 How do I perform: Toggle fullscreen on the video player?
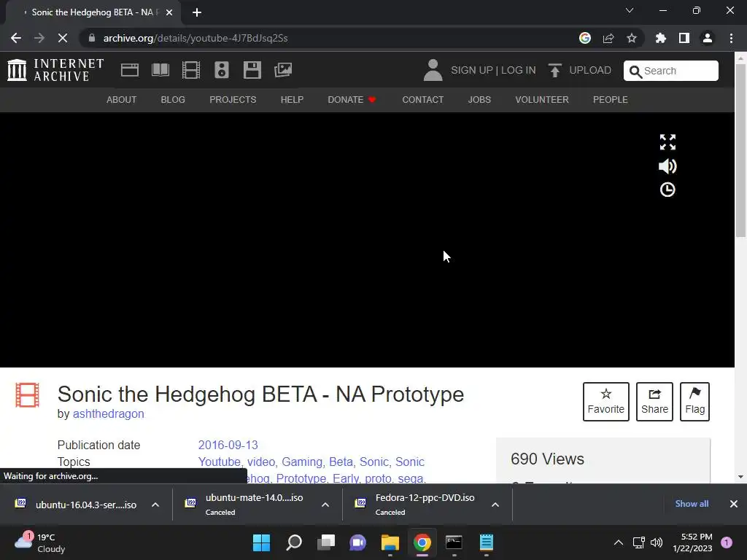pyautogui.click(x=667, y=142)
